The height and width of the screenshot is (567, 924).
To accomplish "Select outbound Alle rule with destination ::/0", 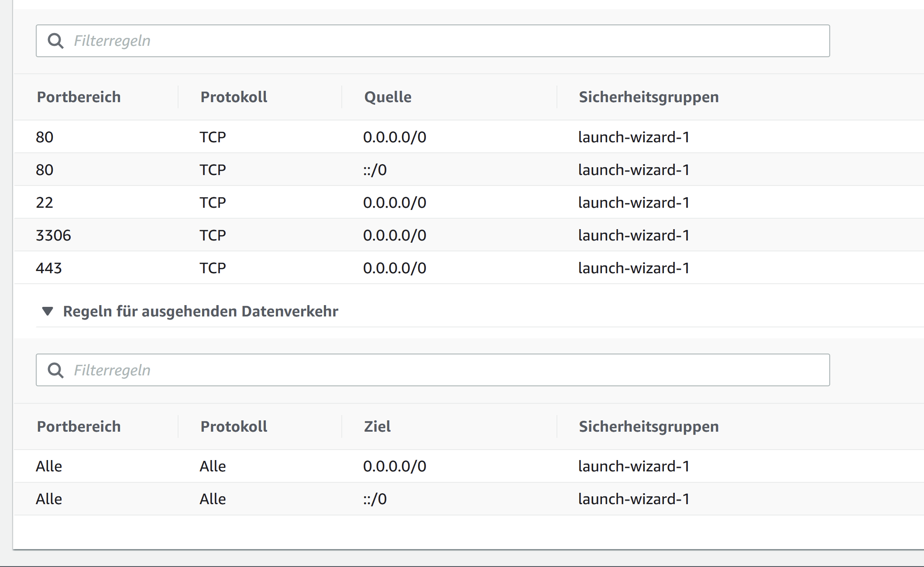I will pyautogui.click(x=375, y=499).
